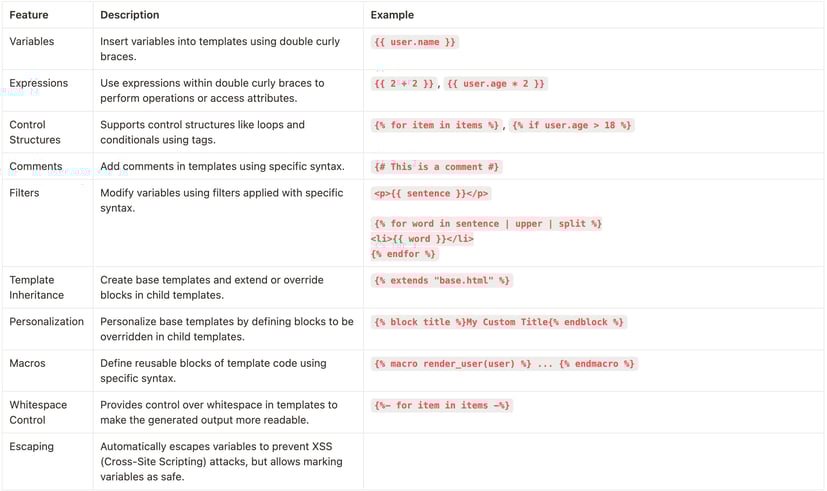Select the macro render_user(user) snippet
The width and height of the screenshot is (827, 491).
click(x=453, y=364)
